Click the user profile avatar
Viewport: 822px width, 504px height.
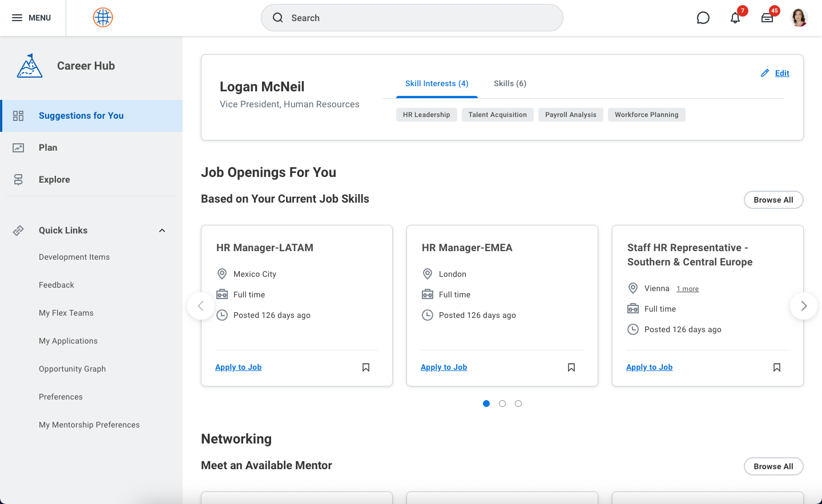pos(799,18)
